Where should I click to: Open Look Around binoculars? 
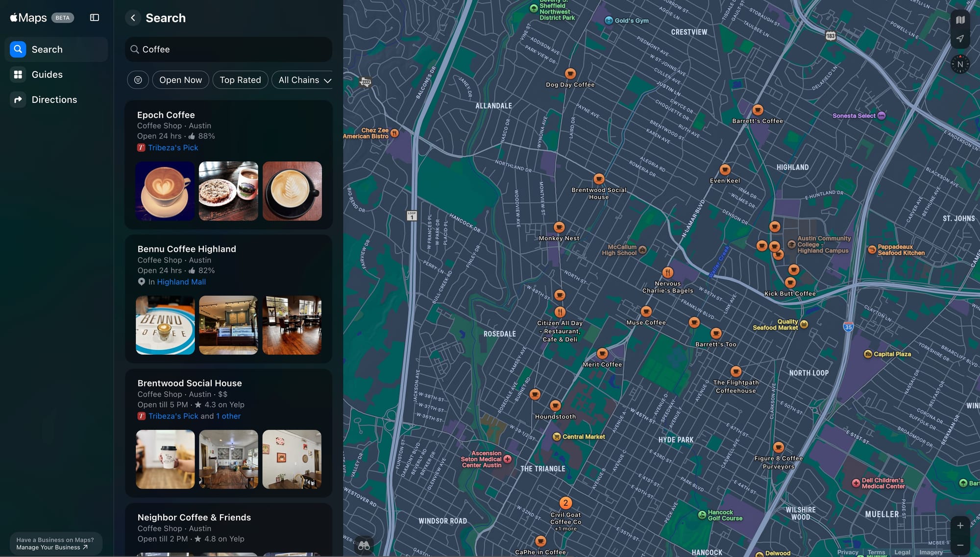coord(364,546)
